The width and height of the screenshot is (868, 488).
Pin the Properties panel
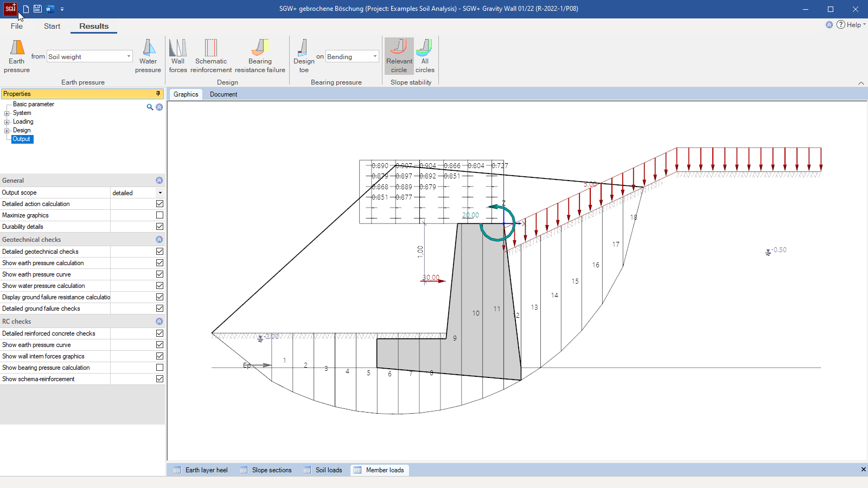tap(158, 94)
